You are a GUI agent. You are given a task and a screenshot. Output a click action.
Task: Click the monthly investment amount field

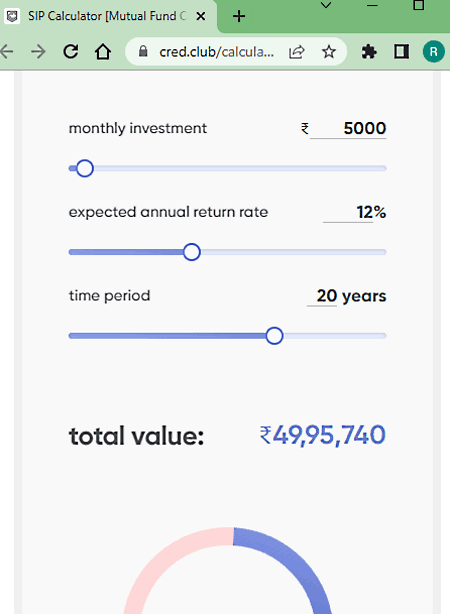348,128
